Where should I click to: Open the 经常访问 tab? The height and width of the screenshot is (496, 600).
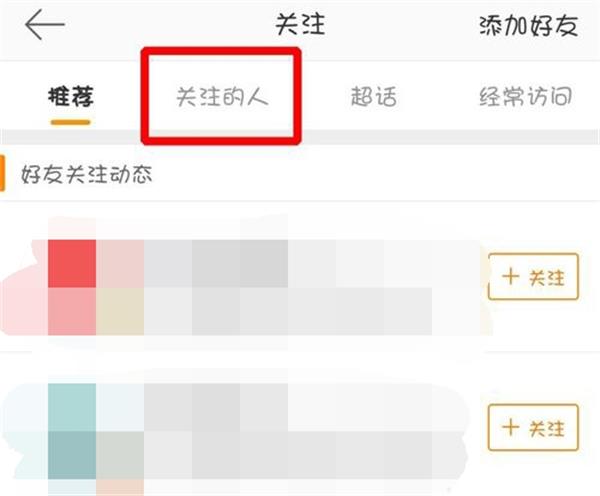tap(525, 96)
